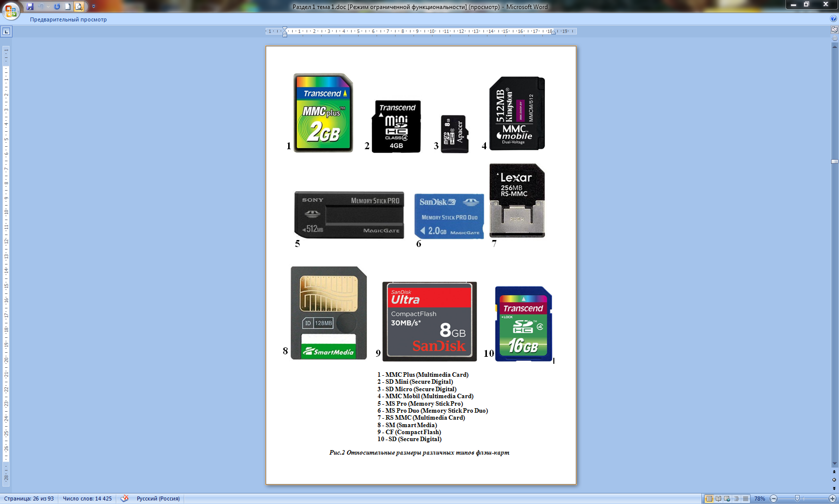Switch to Outline view
This screenshot has height=504, width=839.
click(736, 499)
